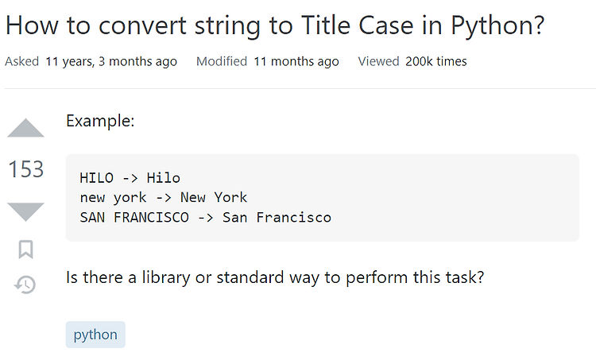Click the HILO -> Hilo code line

pyautogui.click(x=130, y=178)
